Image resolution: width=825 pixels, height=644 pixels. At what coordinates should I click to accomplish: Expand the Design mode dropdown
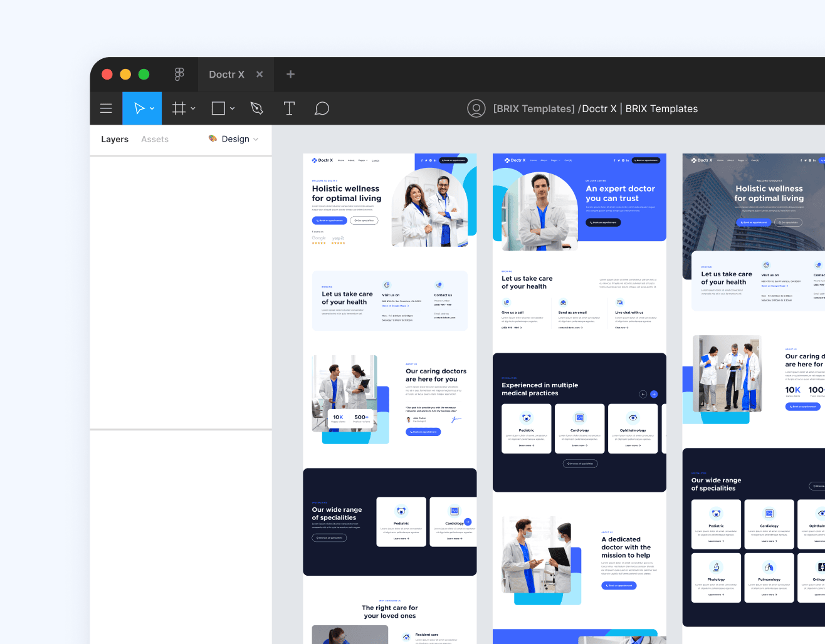[255, 139]
